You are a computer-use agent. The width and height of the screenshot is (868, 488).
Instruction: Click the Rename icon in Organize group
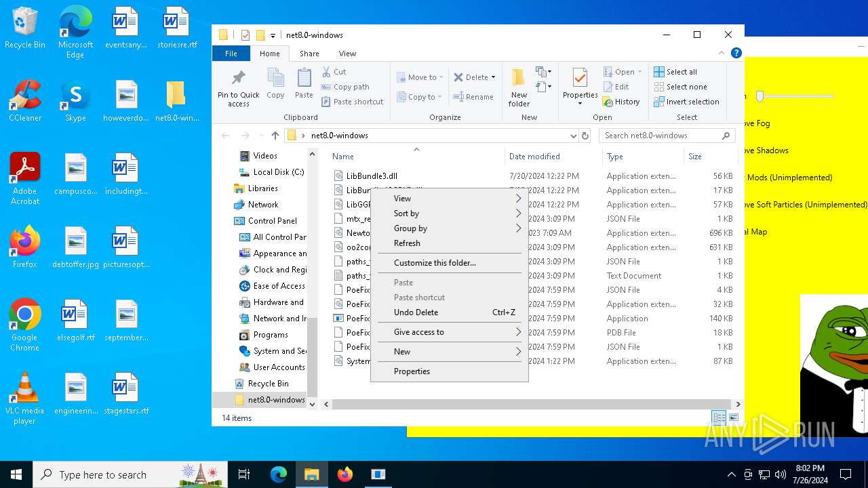click(x=458, y=97)
